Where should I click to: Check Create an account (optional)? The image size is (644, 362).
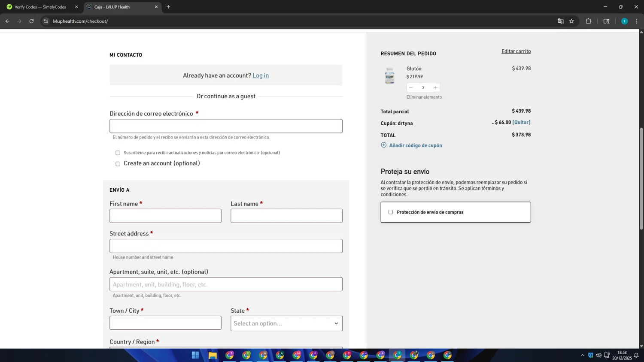(118, 164)
